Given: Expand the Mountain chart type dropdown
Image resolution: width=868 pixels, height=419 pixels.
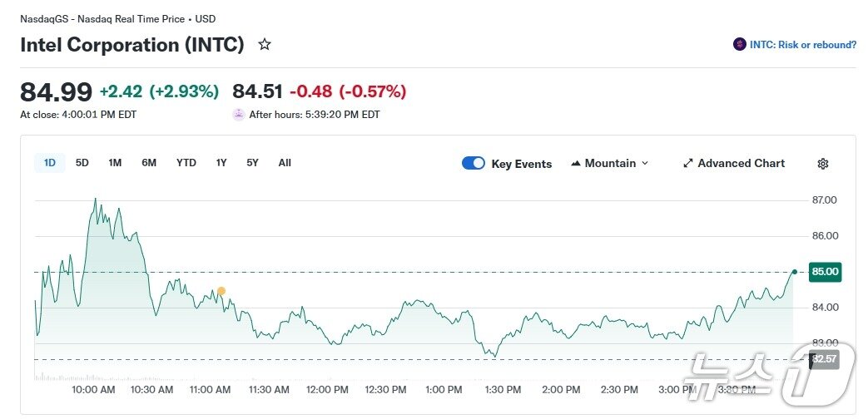Looking at the screenshot, I should pos(644,164).
